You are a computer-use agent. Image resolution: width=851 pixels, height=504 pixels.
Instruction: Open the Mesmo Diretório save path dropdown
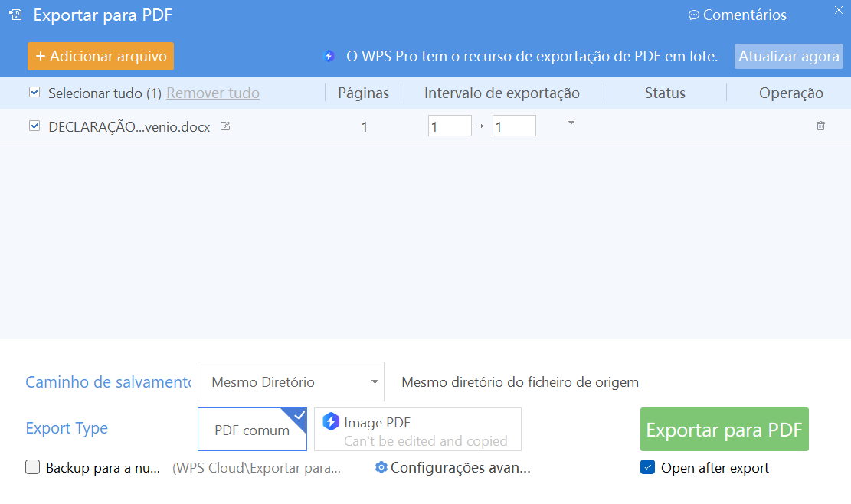pos(290,381)
